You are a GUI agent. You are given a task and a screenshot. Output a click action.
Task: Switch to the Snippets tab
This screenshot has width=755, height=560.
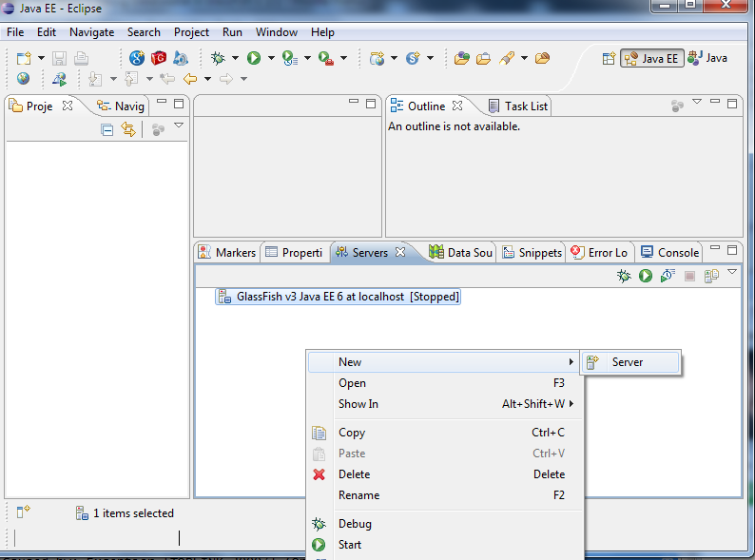(532, 252)
